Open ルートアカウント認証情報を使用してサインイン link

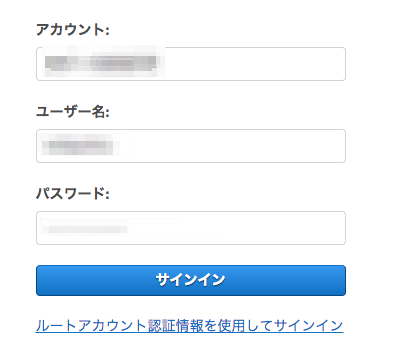(189, 326)
